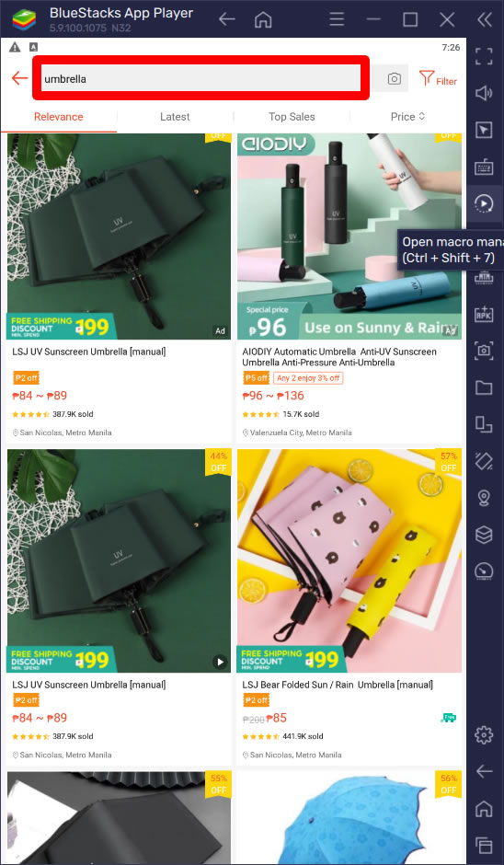Viewport: 504px width, 865px height.
Task: Open the Filter options
Action: tap(438, 79)
